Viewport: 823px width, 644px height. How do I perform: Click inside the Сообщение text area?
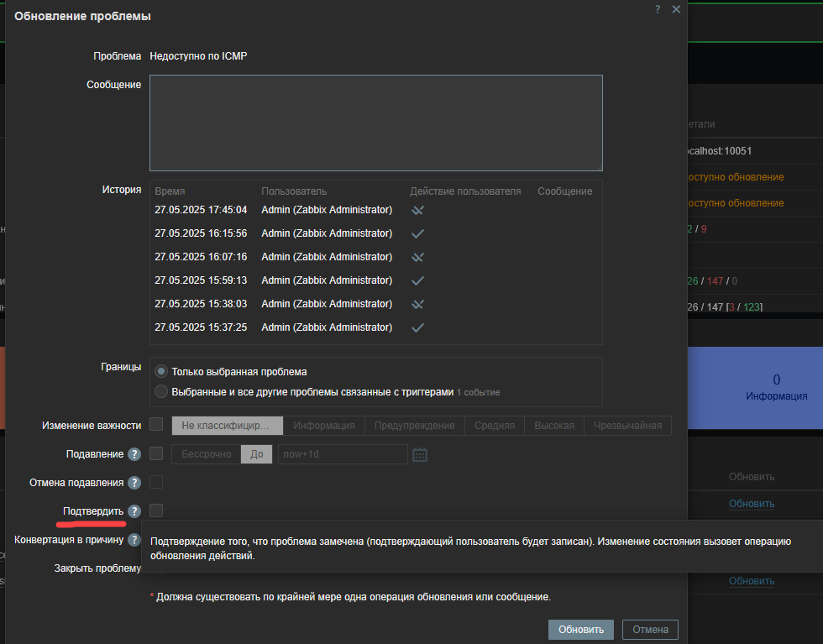pos(375,123)
